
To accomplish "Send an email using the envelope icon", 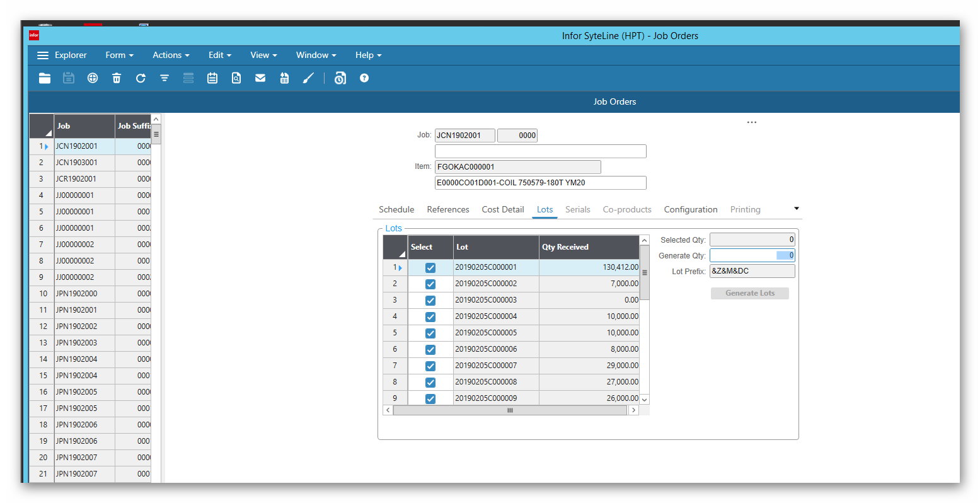I will pyautogui.click(x=260, y=78).
